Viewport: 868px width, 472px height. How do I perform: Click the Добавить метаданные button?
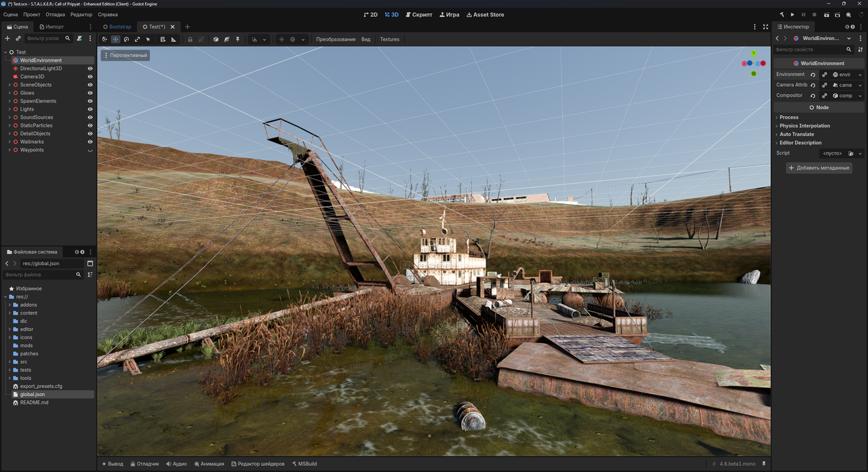click(x=819, y=168)
